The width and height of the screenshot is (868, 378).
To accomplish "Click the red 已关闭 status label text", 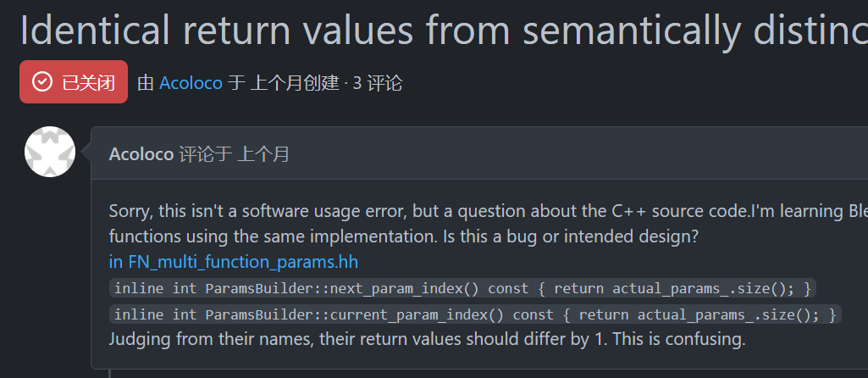I will click(88, 82).
